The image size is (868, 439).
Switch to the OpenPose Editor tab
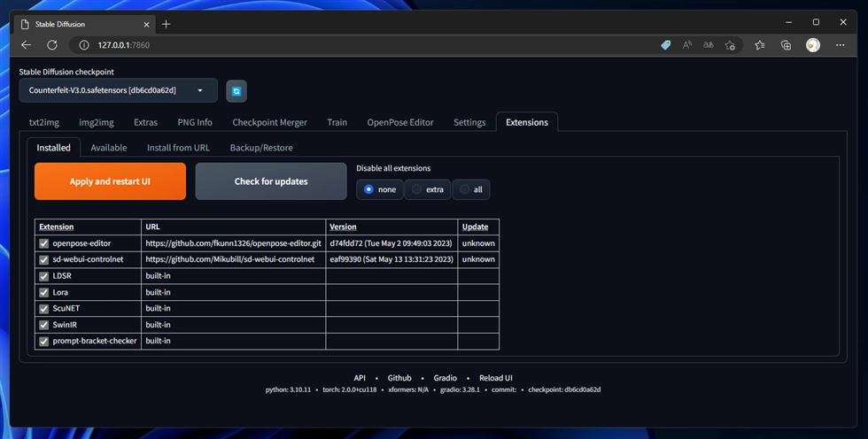click(x=400, y=122)
